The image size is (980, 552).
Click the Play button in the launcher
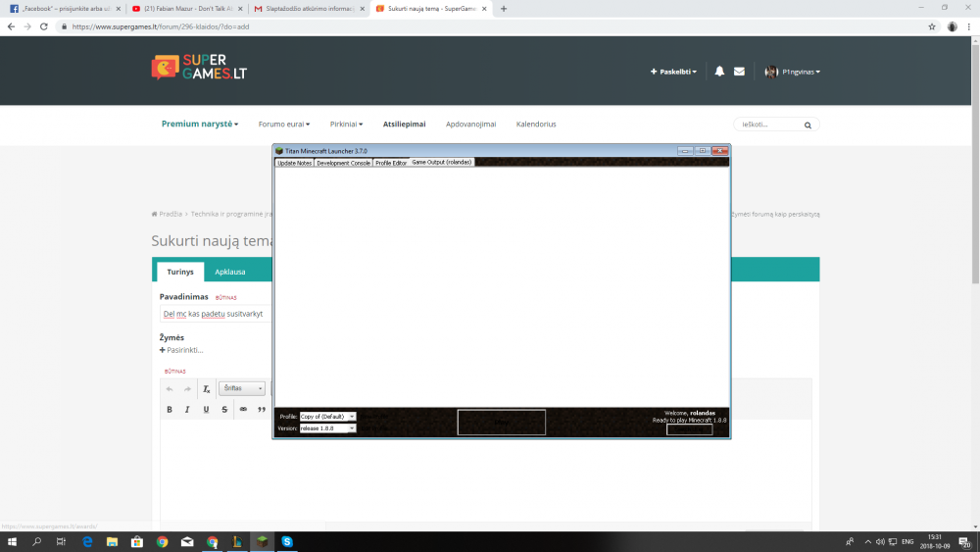[501, 422]
